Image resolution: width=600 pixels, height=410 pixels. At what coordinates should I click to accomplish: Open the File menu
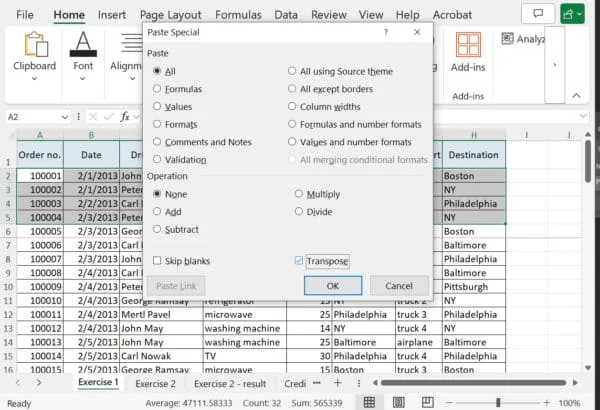(x=24, y=15)
